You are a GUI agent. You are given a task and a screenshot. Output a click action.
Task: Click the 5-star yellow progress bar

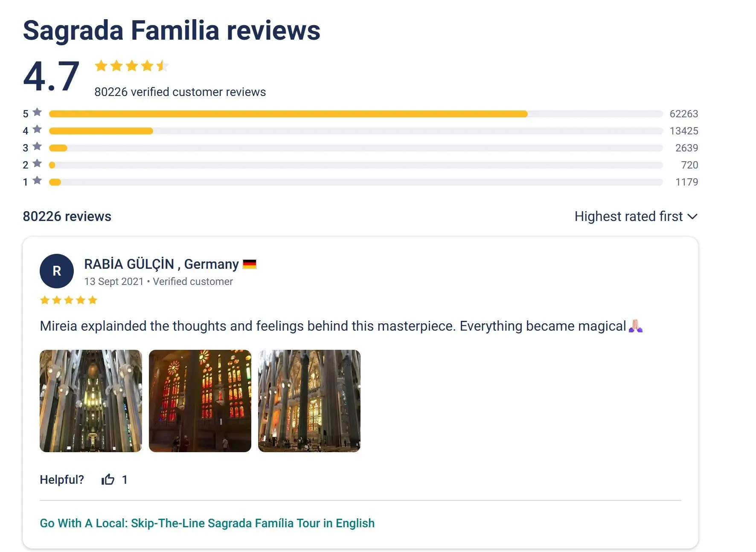coord(288,114)
